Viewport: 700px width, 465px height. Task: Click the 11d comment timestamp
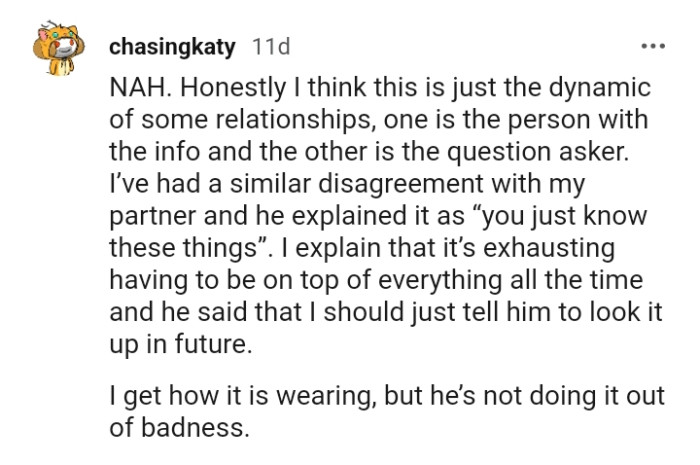click(x=269, y=46)
